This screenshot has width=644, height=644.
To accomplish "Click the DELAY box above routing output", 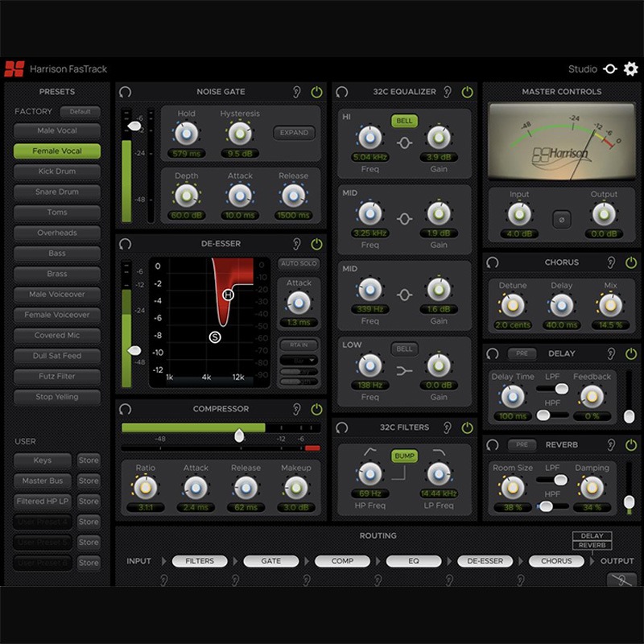I will tap(592, 536).
